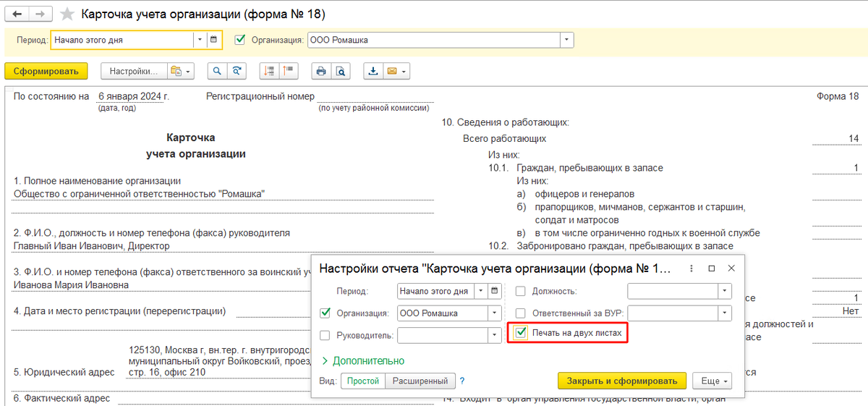Open Организация dropdown arrow in settings dialog
This screenshot has width=868, height=406.
[495, 313]
